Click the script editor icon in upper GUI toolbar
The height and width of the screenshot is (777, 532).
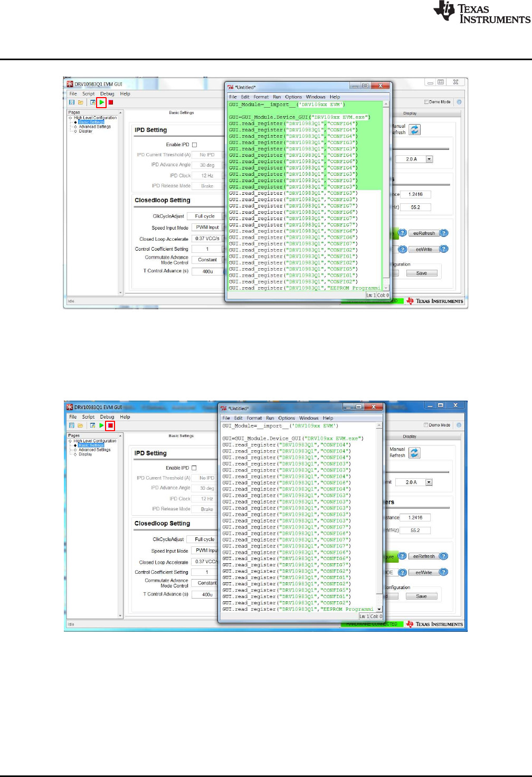click(93, 102)
